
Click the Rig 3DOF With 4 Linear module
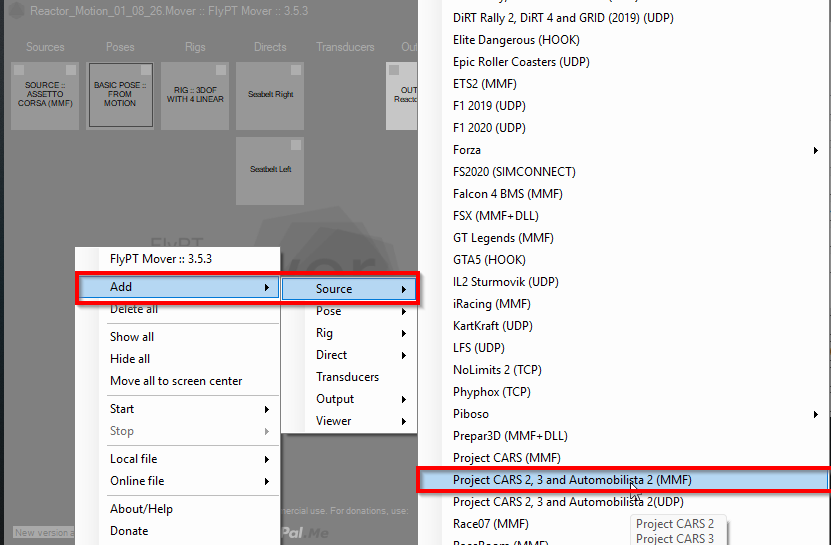coord(195,96)
